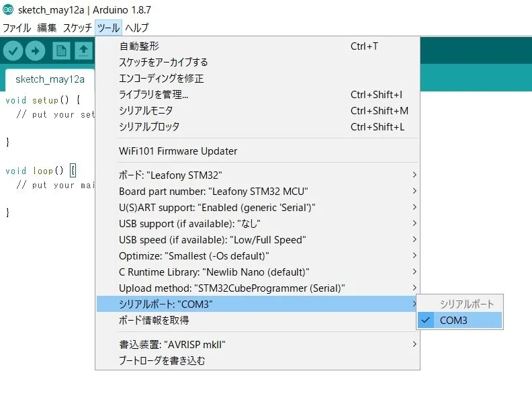Open WiFi101 Firmware Updater
Viewport: 532px width, 406px height.
pyautogui.click(x=178, y=151)
